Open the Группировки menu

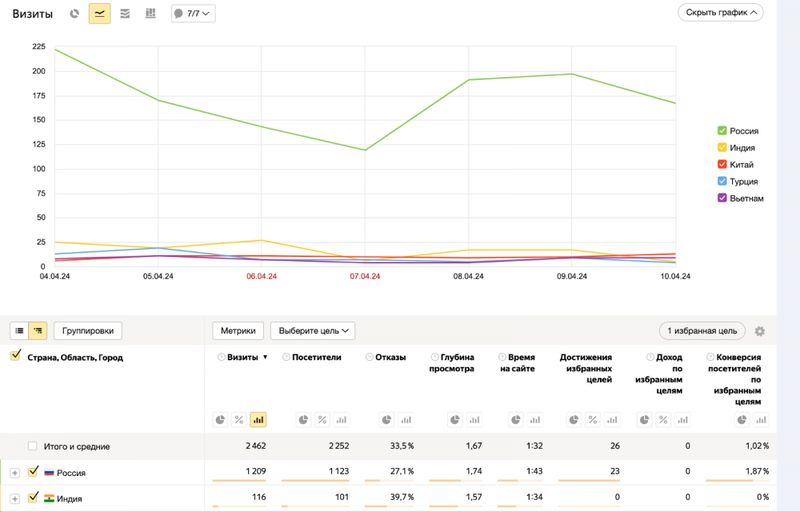pos(88,331)
